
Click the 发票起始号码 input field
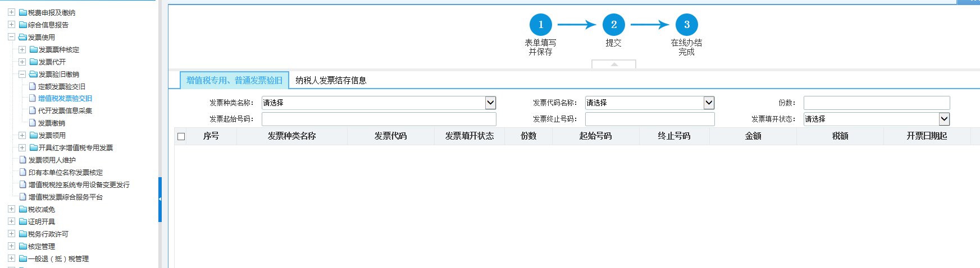379,119
